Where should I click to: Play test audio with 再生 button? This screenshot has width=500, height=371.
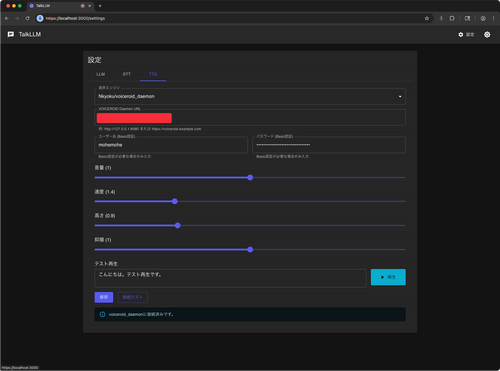coord(388,277)
